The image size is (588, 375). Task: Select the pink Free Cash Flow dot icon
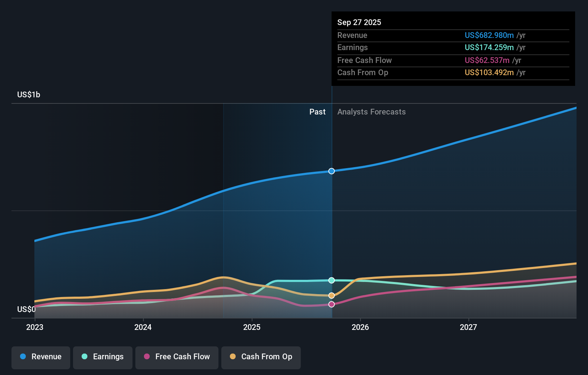click(x=147, y=357)
